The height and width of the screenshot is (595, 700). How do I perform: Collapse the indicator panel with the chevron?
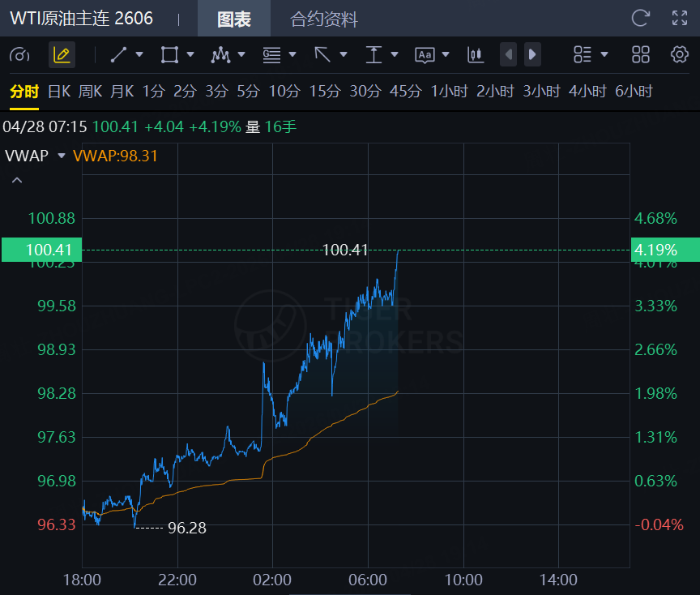[x=16, y=180]
